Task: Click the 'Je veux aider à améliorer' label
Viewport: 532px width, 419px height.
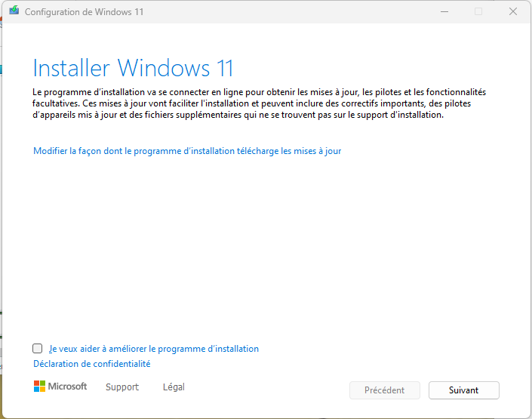Action: coord(154,349)
